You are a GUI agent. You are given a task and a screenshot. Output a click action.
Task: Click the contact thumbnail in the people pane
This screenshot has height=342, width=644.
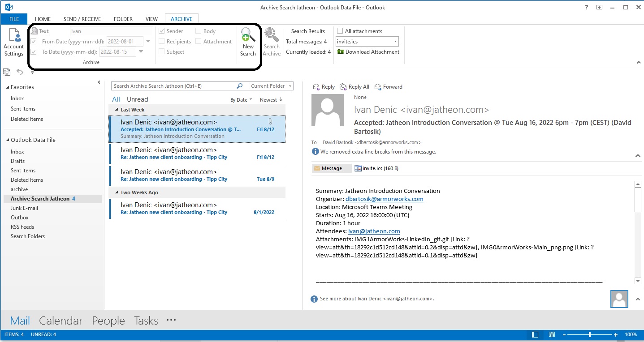[619, 299]
